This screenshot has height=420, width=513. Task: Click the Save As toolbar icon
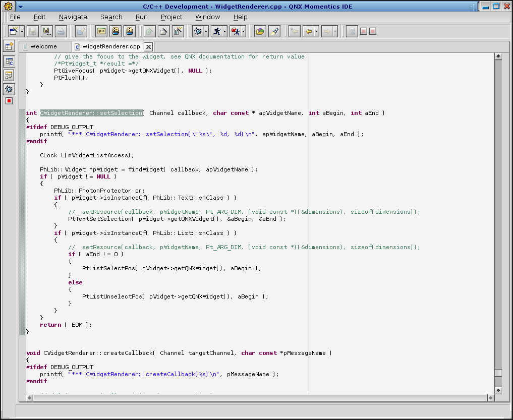click(47, 32)
